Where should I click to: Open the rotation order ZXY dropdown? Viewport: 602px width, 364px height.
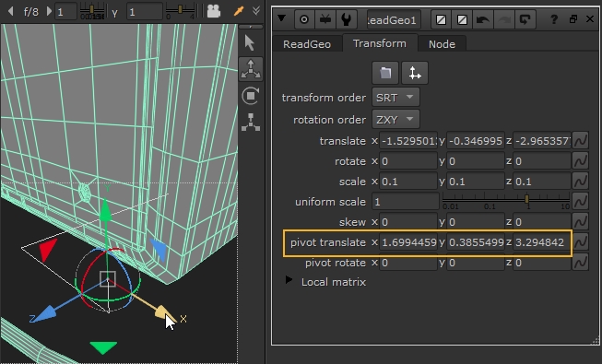click(395, 120)
